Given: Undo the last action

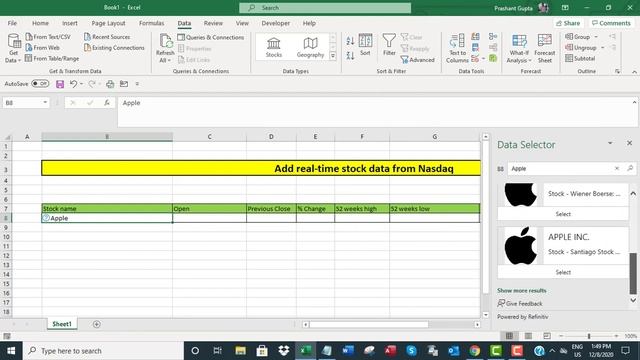Looking at the screenshot, I should [x=73, y=84].
